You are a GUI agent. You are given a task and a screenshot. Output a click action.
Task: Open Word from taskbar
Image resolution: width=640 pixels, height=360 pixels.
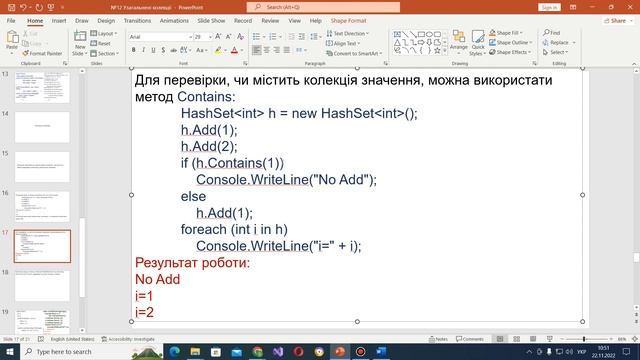pos(381,351)
